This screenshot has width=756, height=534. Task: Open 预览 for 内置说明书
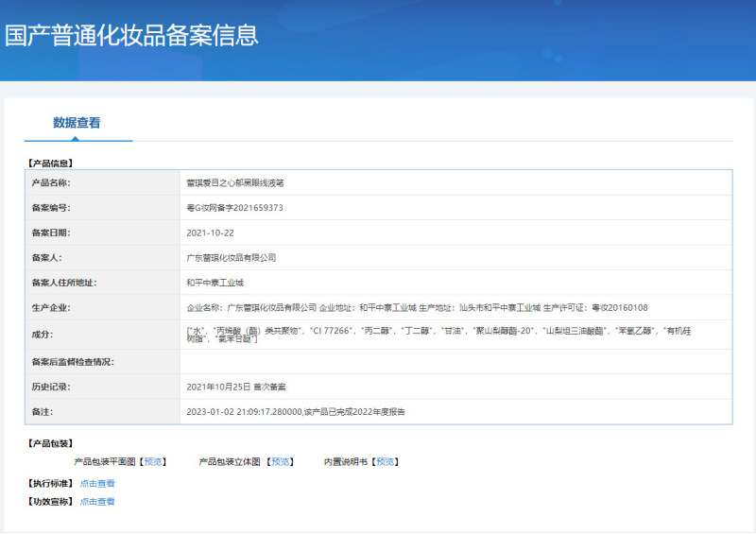(385, 462)
